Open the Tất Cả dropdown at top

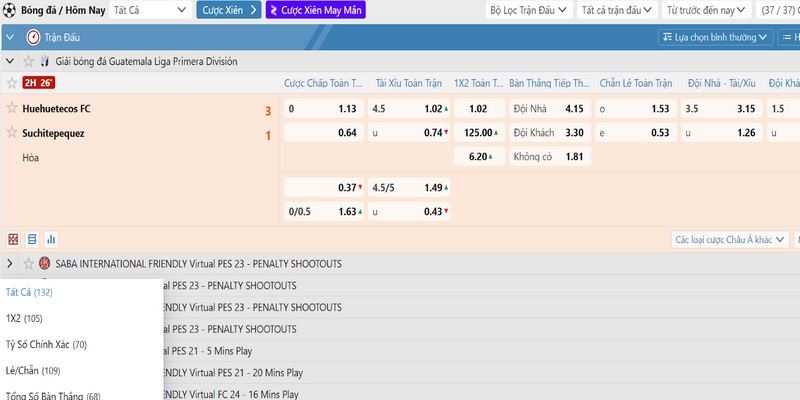coord(150,11)
